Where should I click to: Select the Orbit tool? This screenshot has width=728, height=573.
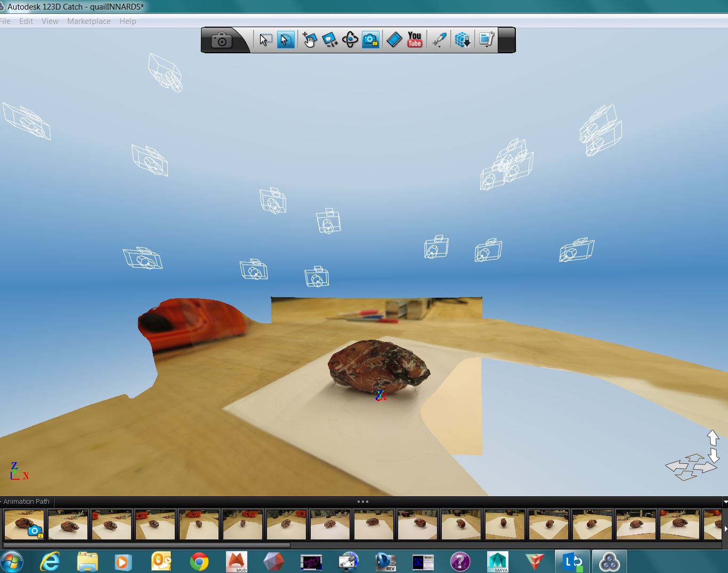click(350, 40)
